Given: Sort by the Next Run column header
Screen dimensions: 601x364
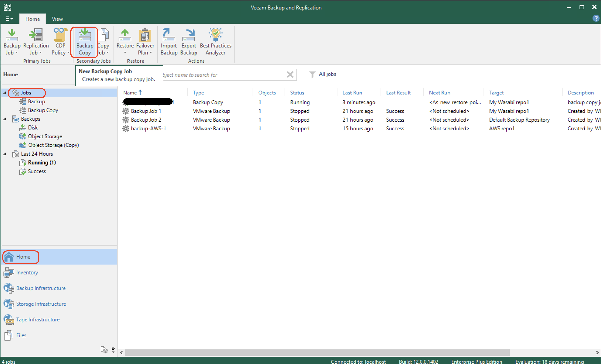Looking at the screenshot, I should pyautogui.click(x=440, y=93).
